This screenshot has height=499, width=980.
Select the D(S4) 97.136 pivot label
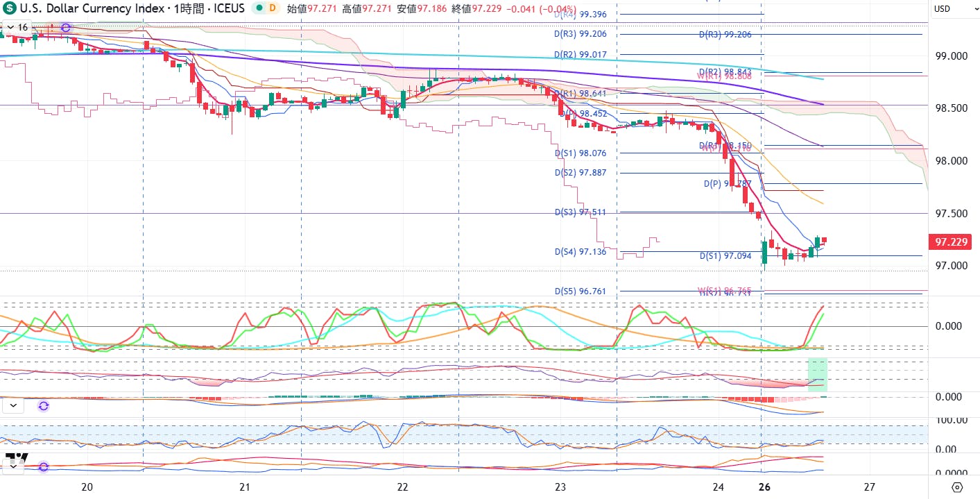tap(581, 252)
